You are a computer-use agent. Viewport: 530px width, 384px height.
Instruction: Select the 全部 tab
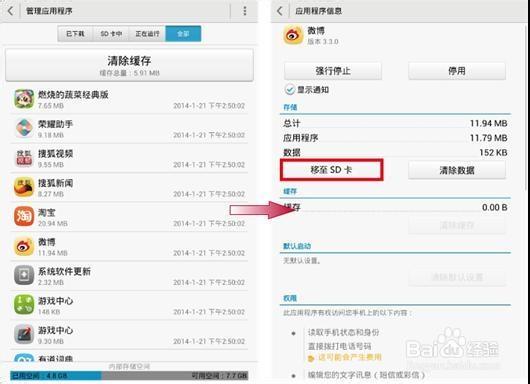tap(183, 34)
